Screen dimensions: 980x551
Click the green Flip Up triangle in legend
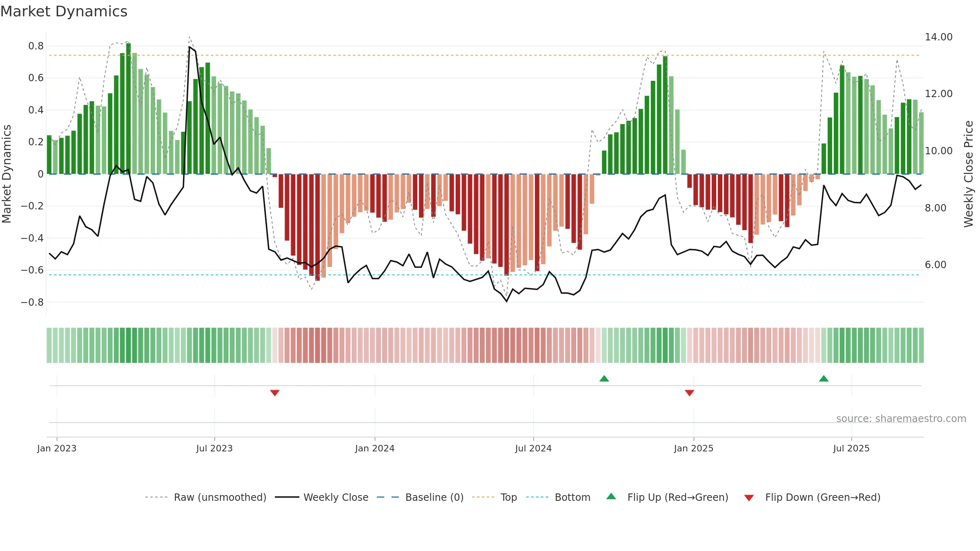611,496
